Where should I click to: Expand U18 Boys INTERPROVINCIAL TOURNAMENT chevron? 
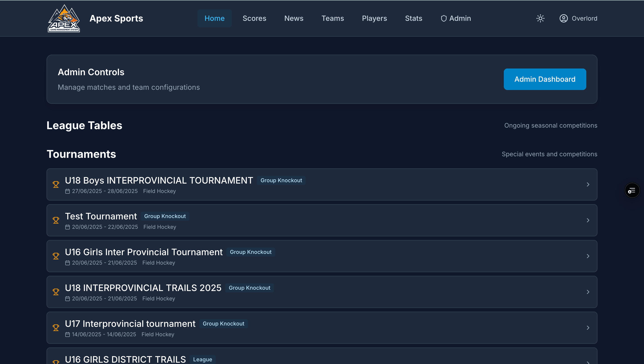click(x=588, y=184)
